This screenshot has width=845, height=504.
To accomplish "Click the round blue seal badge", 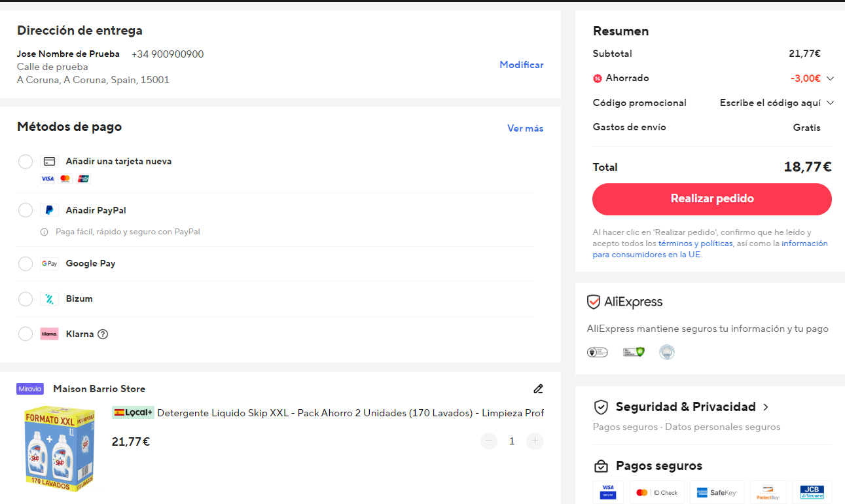I will [x=667, y=352].
